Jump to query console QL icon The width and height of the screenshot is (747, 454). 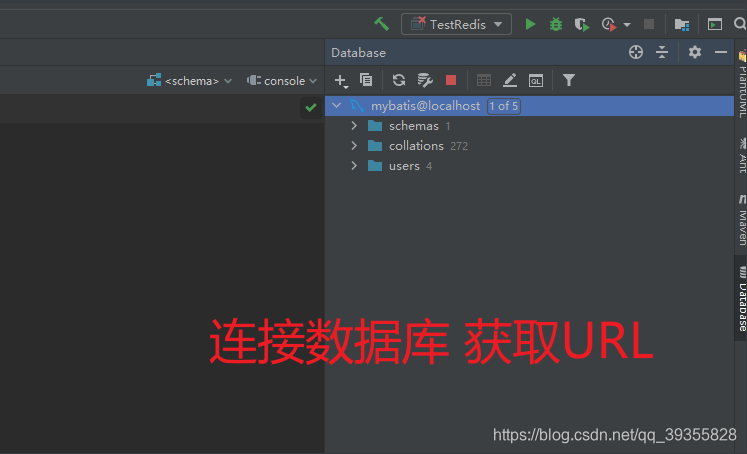(x=535, y=81)
